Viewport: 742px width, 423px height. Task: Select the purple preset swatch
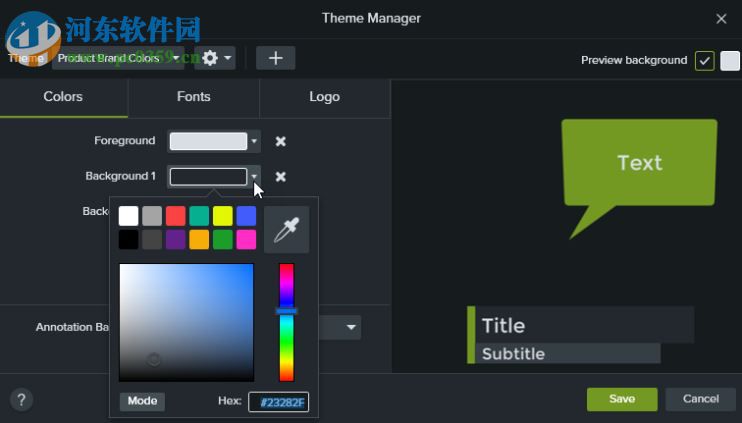176,239
